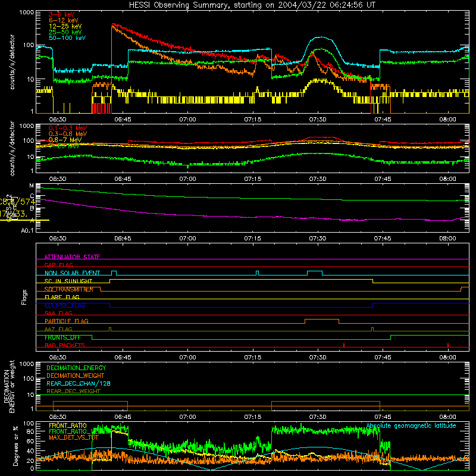Click the DECIMATION_WEIGHT legend label
476x476 pixels.
tap(76, 376)
